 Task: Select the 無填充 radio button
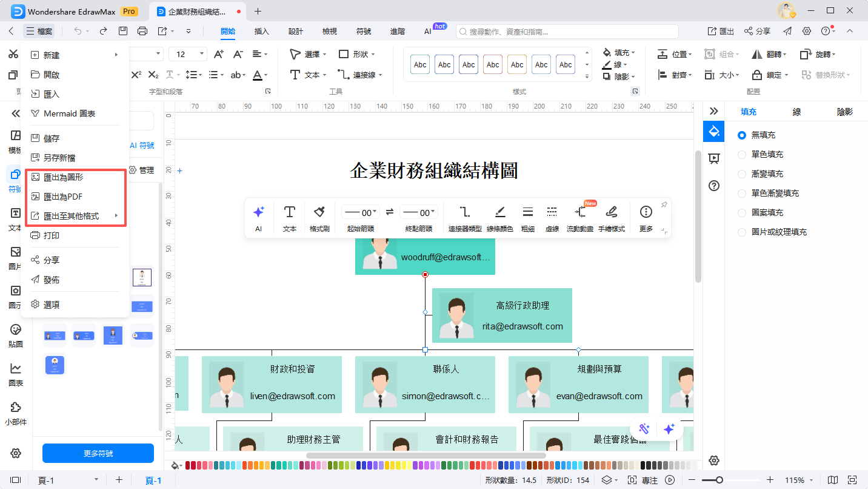pyautogui.click(x=742, y=135)
